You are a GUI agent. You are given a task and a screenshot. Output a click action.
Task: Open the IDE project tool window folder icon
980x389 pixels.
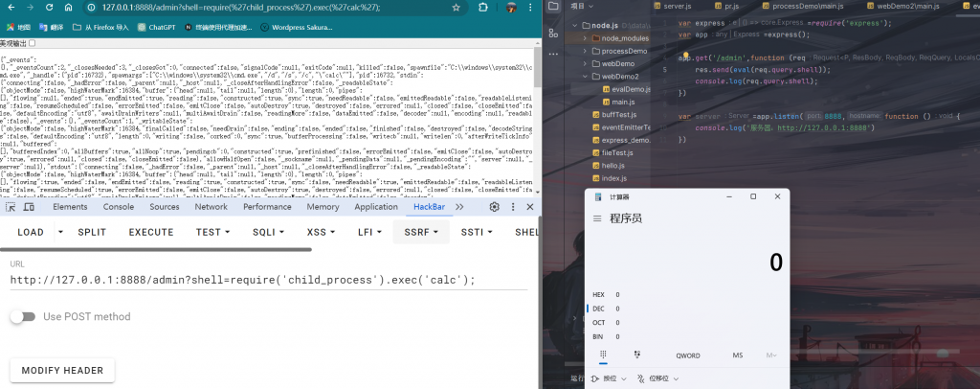tap(552, 7)
